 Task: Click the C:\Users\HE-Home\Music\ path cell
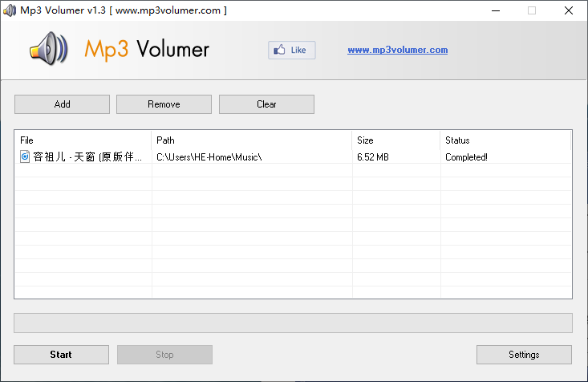(209, 157)
